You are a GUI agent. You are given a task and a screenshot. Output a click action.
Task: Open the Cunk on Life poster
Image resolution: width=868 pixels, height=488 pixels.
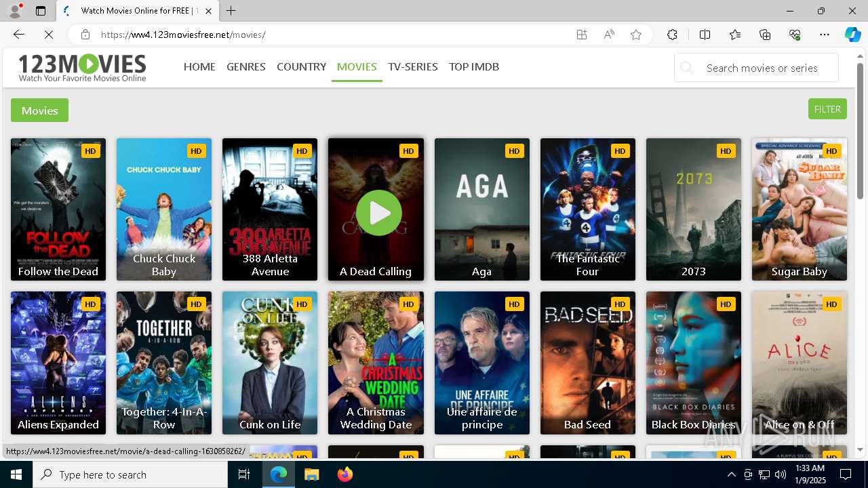coord(270,363)
